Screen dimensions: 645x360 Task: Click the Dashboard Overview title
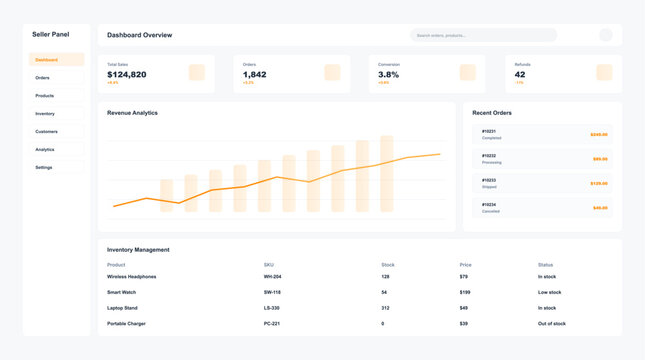click(139, 35)
